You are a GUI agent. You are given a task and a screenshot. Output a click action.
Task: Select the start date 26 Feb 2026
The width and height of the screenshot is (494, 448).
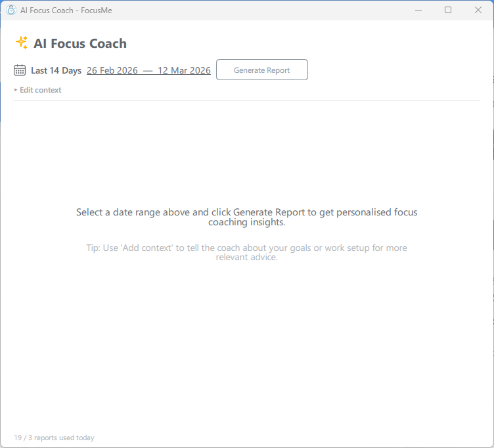(112, 70)
